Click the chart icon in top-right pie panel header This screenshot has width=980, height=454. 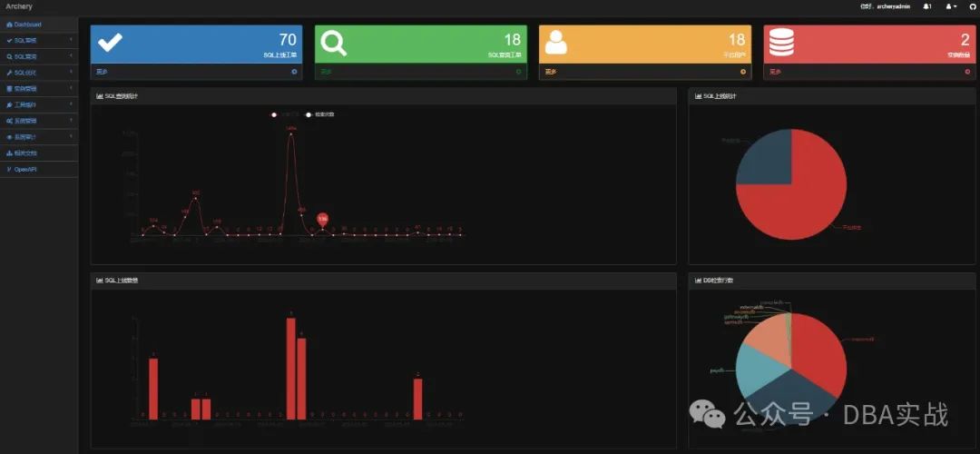pos(698,96)
